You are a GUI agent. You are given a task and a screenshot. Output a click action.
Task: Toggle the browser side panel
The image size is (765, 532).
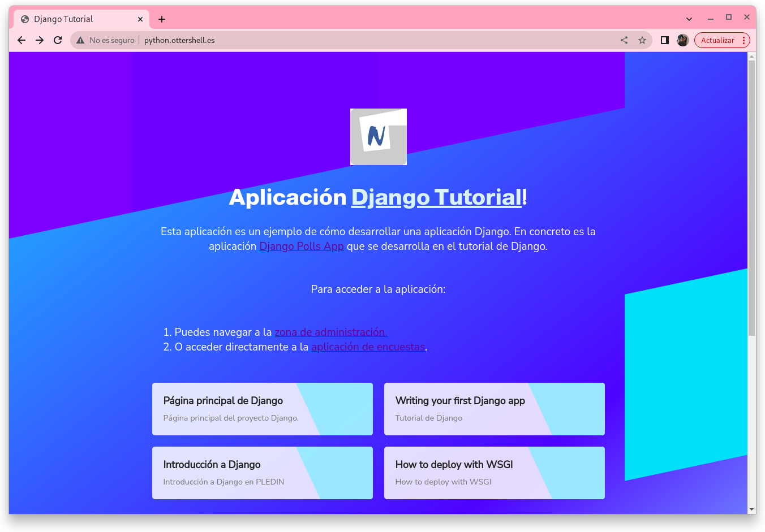tap(665, 40)
